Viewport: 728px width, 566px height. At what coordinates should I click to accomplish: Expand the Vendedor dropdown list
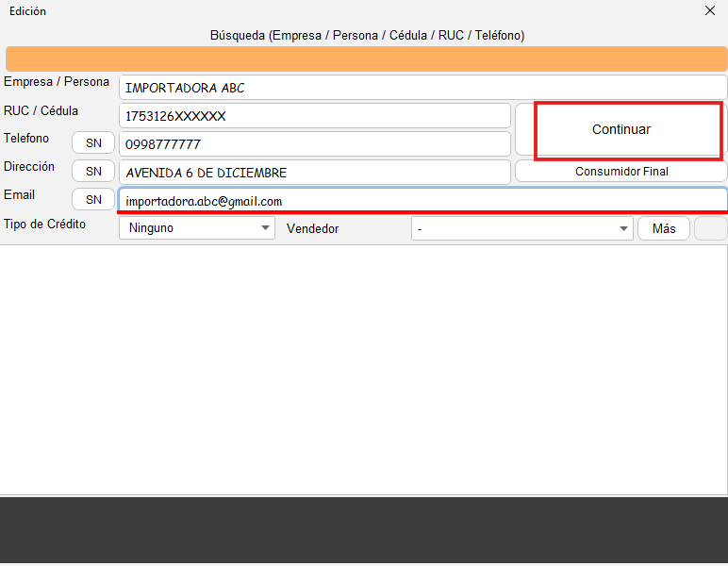521,228
